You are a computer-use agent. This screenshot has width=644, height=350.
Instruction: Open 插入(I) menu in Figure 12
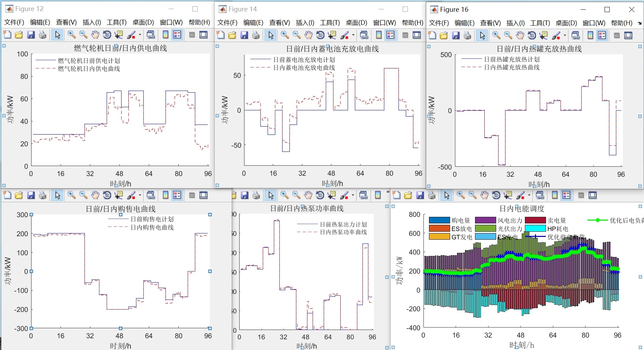(x=92, y=22)
